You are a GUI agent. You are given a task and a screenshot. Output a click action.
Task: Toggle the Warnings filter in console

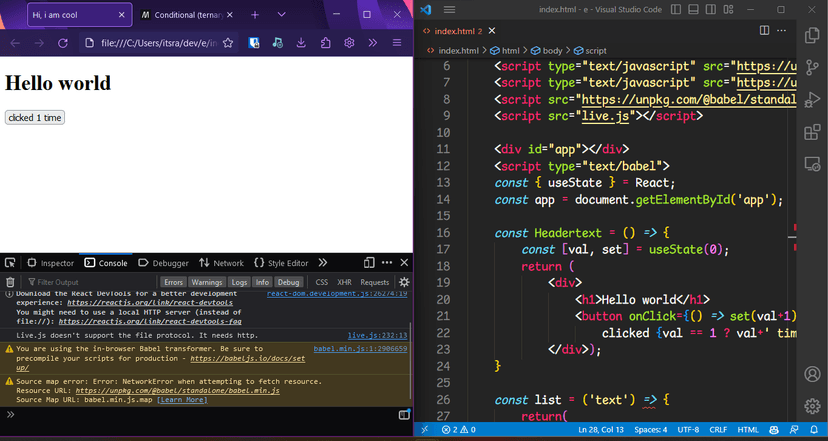206,282
